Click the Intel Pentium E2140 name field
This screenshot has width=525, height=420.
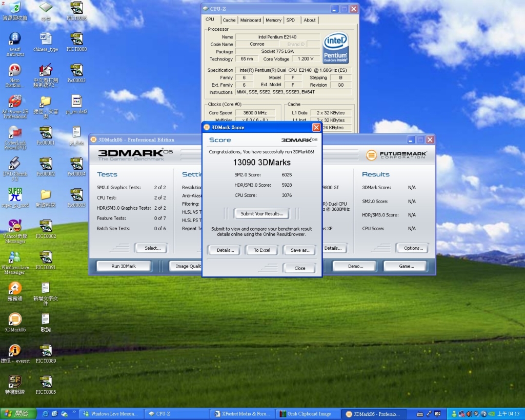[277, 37]
